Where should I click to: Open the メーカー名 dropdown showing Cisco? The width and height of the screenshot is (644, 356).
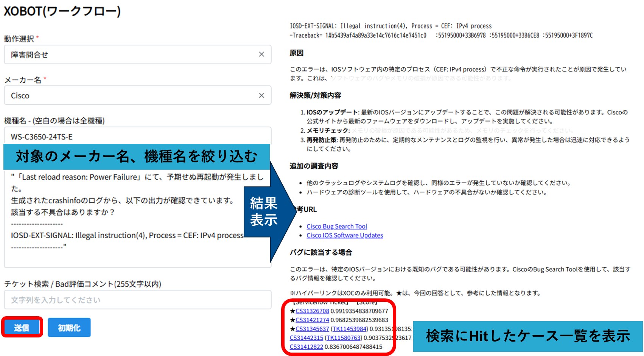coord(132,95)
